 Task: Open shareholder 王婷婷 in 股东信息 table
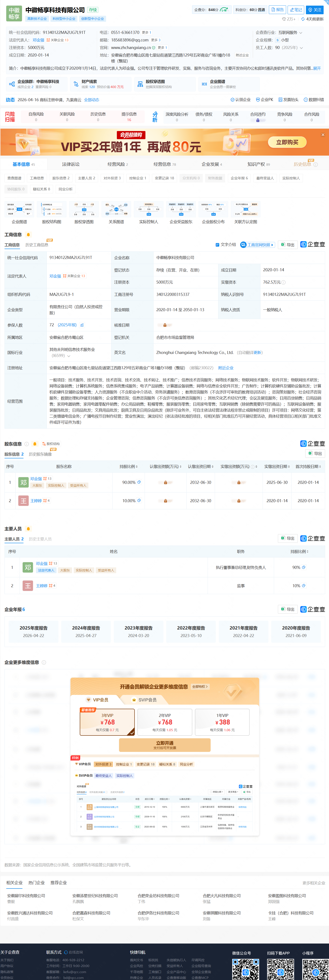tap(36, 501)
